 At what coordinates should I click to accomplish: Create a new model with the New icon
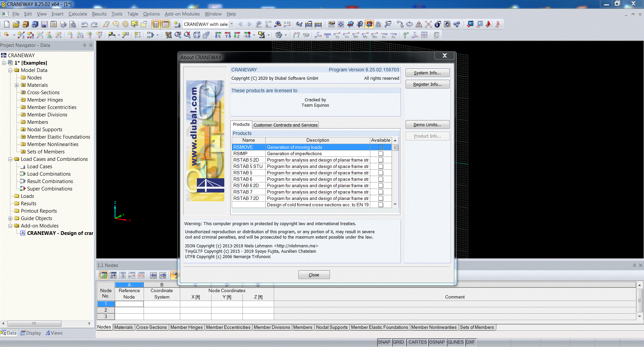[x=7, y=24]
